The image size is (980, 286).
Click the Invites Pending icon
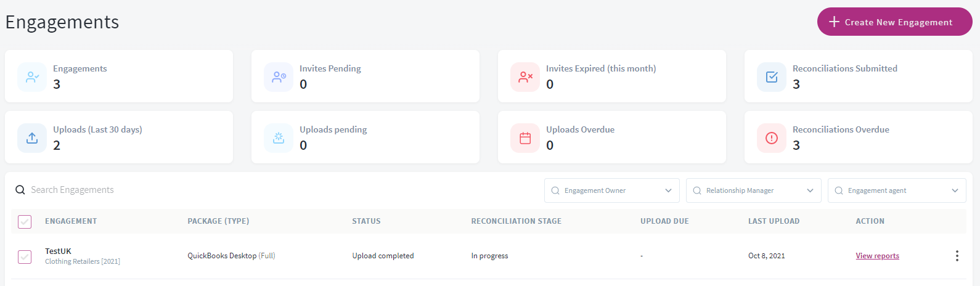tap(279, 77)
